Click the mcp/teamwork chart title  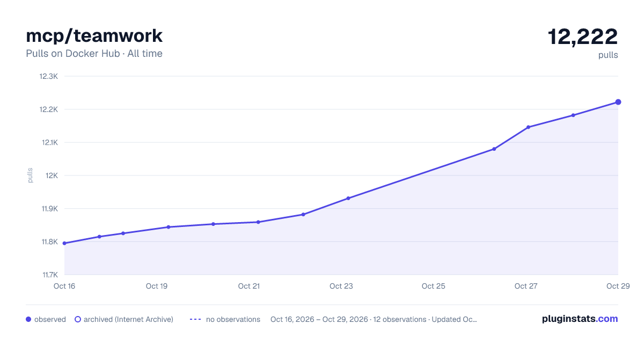pyautogui.click(x=94, y=36)
